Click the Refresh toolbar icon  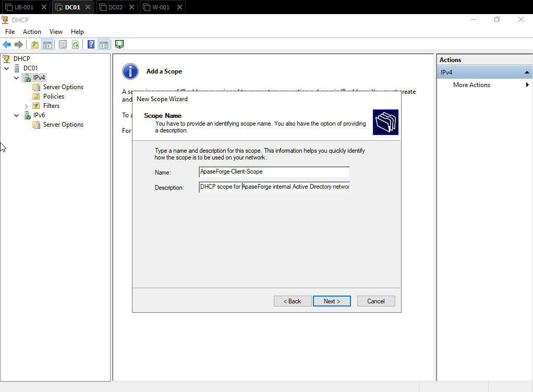[x=76, y=44]
